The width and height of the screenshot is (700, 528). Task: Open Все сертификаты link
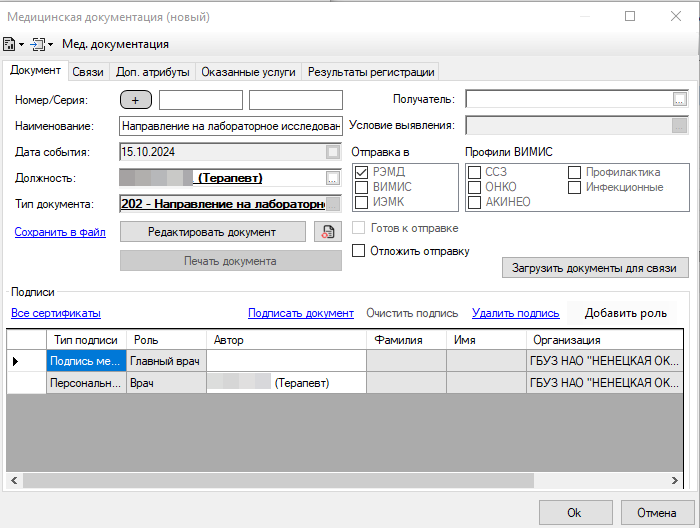point(56,313)
